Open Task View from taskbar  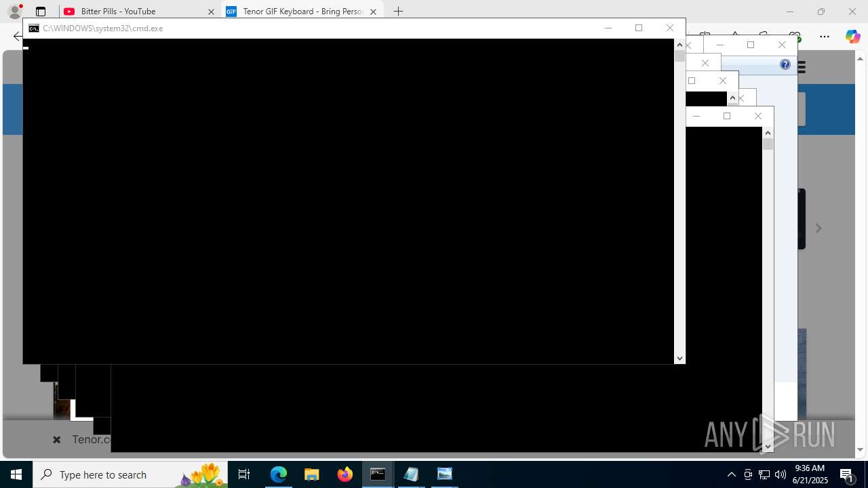coord(244,474)
